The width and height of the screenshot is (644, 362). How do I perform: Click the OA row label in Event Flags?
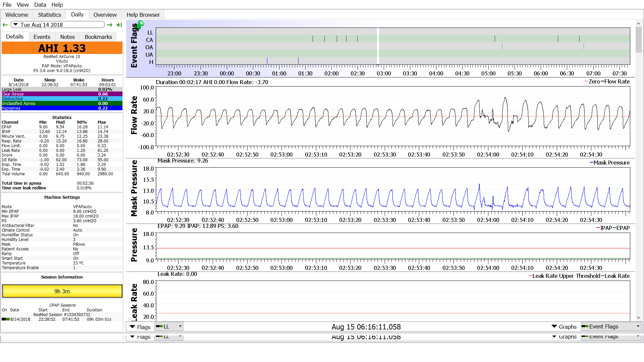point(149,47)
